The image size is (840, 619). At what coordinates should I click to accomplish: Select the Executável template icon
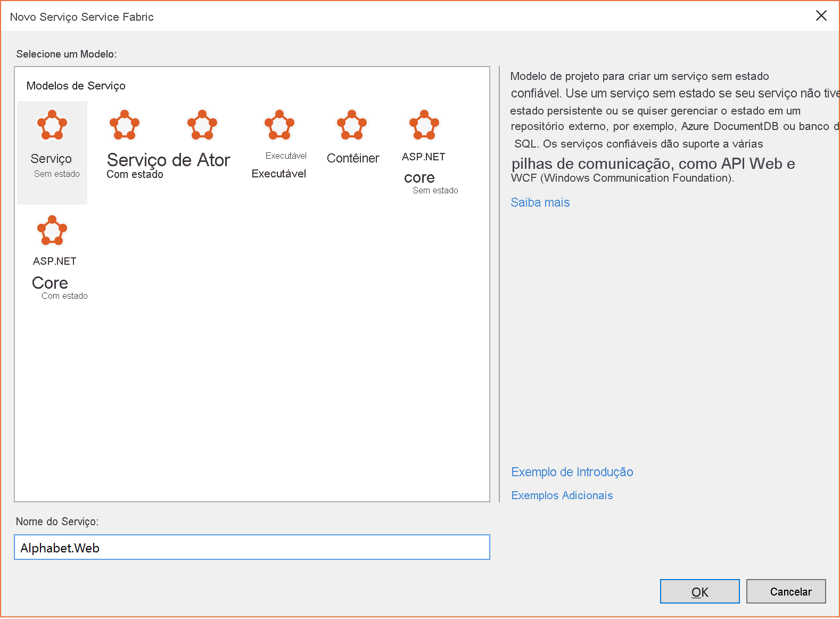pyautogui.click(x=279, y=125)
